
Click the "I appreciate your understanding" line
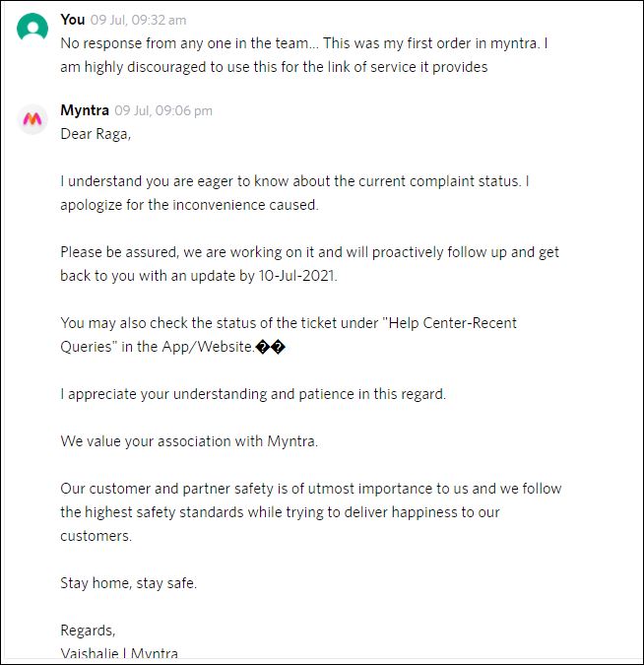[253, 394]
